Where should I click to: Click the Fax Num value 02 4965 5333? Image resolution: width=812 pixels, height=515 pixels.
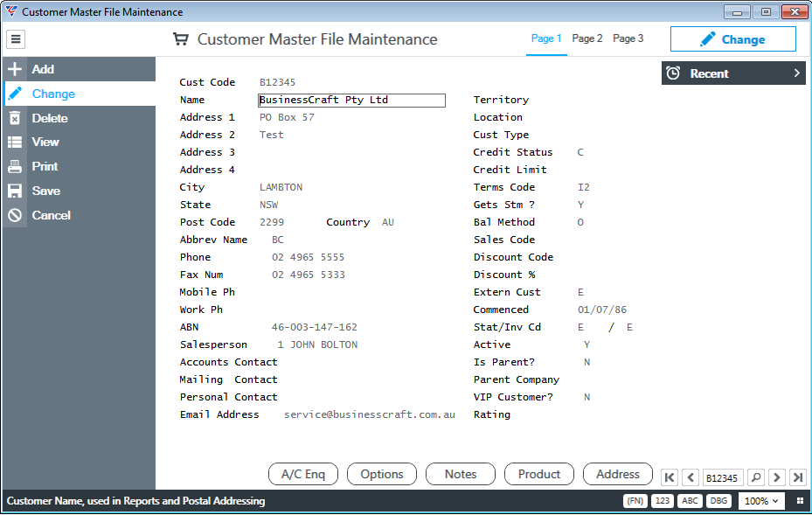[309, 275]
